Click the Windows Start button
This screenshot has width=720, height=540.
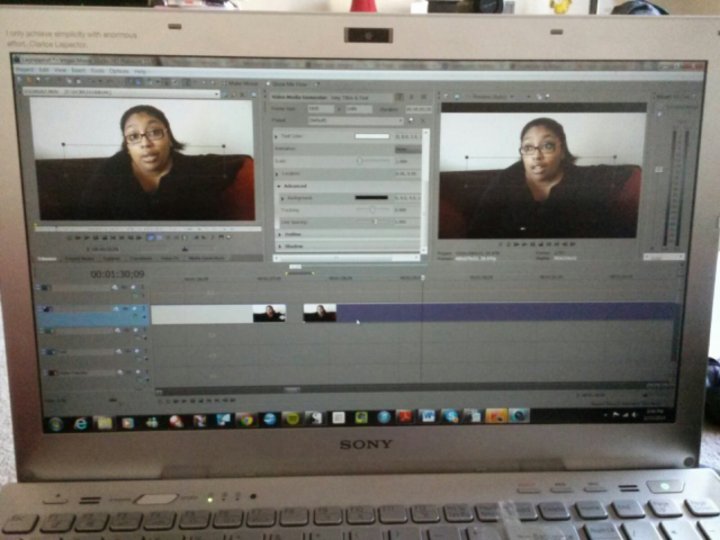click(x=56, y=423)
